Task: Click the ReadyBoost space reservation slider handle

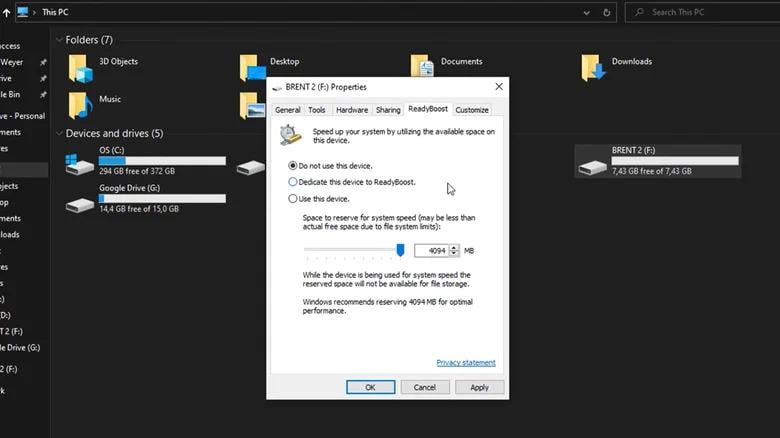Action: [400, 250]
